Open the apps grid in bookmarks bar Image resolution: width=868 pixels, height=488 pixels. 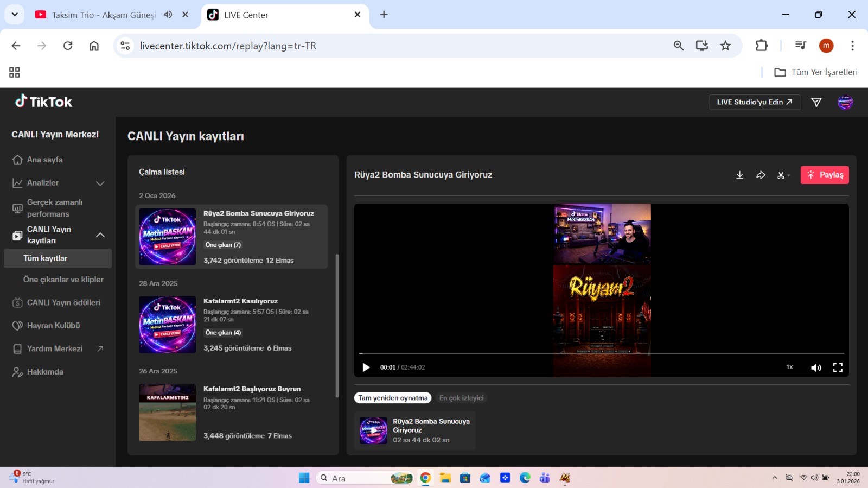click(x=15, y=72)
